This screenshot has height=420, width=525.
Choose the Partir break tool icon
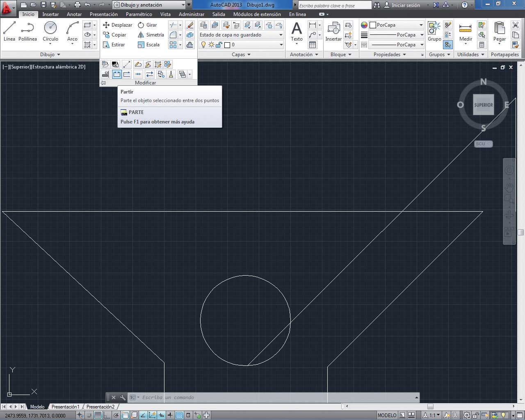tap(117, 74)
